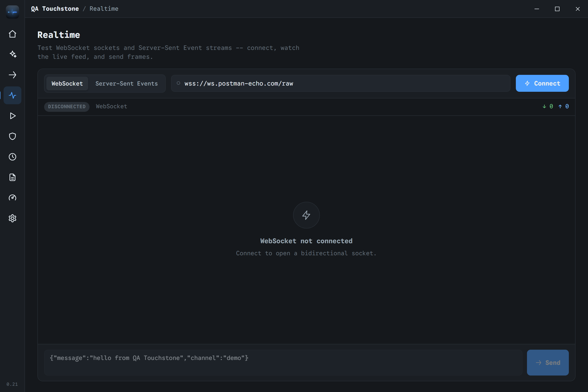Open the gauge performance sidebar icon

point(12,198)
